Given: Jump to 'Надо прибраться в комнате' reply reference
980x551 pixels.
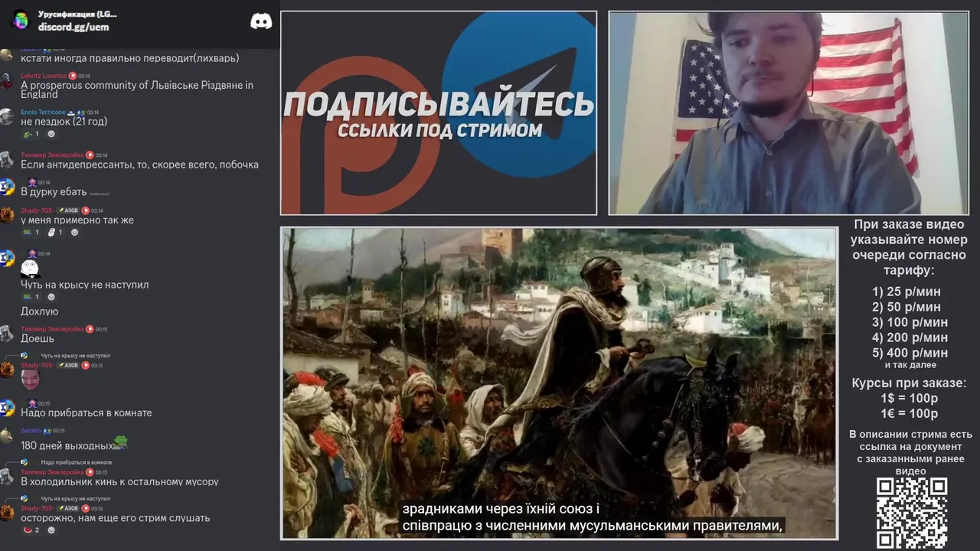Looking at the screenshot, I should pos(77,462).
